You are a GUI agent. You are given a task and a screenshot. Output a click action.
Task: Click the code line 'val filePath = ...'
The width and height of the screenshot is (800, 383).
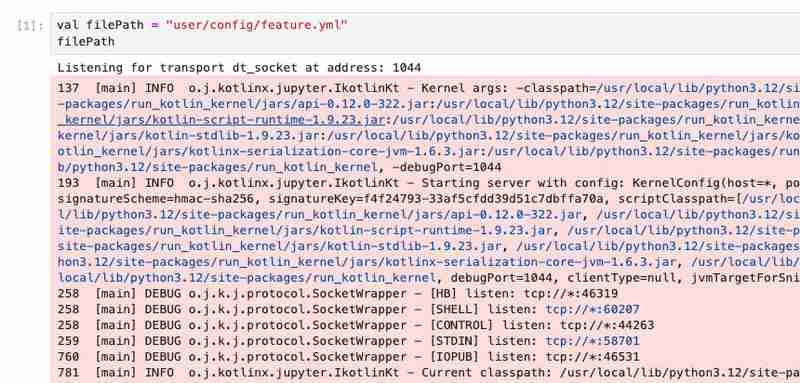[202, 25]
